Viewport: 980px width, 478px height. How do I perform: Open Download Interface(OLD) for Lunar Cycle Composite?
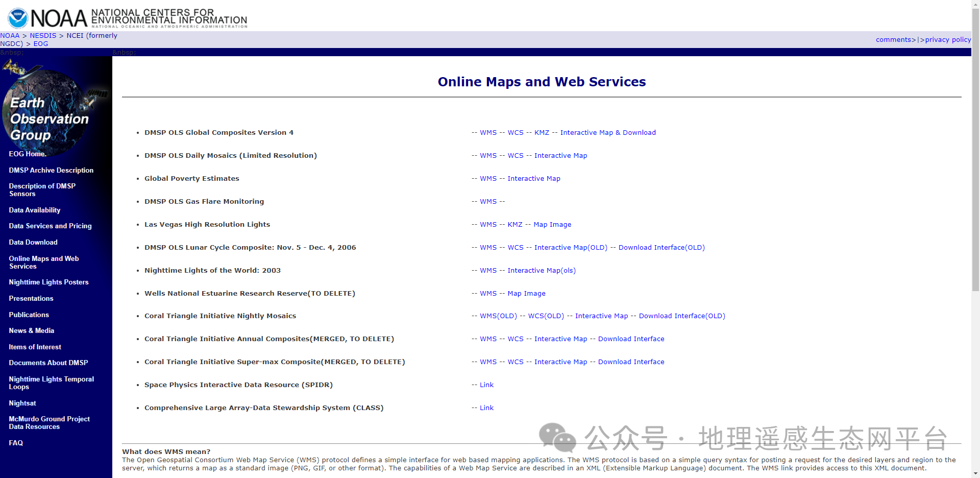point(661,247)
